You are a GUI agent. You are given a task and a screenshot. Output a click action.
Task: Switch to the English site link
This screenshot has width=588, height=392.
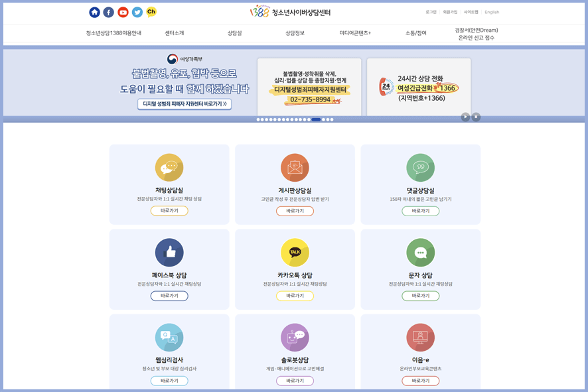(x=492, y=12)
